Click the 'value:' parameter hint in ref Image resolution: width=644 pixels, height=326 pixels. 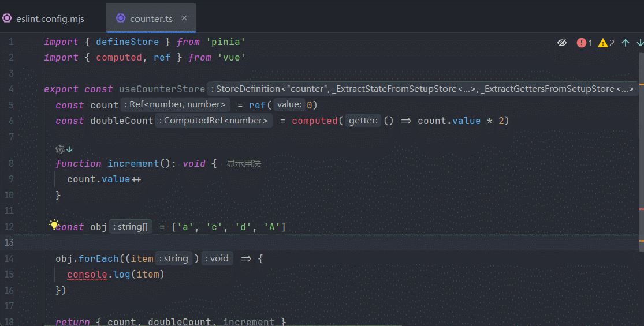[x=289, y=104]
